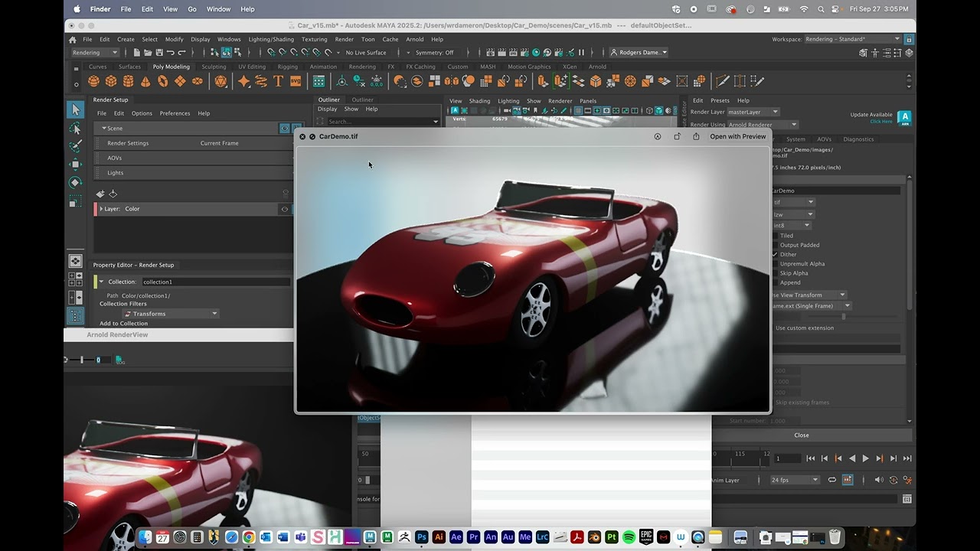Click play forwards in playback controls

pyautogui.click(x=866, y=458)
